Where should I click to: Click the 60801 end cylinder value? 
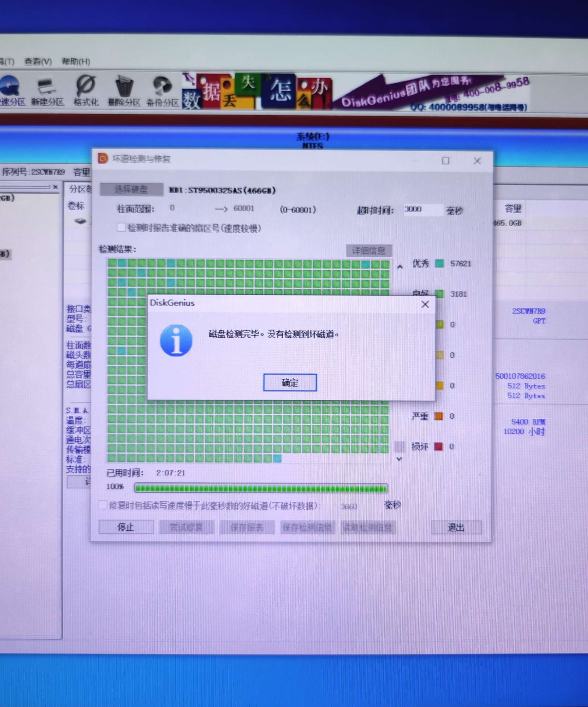(x=244, y=209)
